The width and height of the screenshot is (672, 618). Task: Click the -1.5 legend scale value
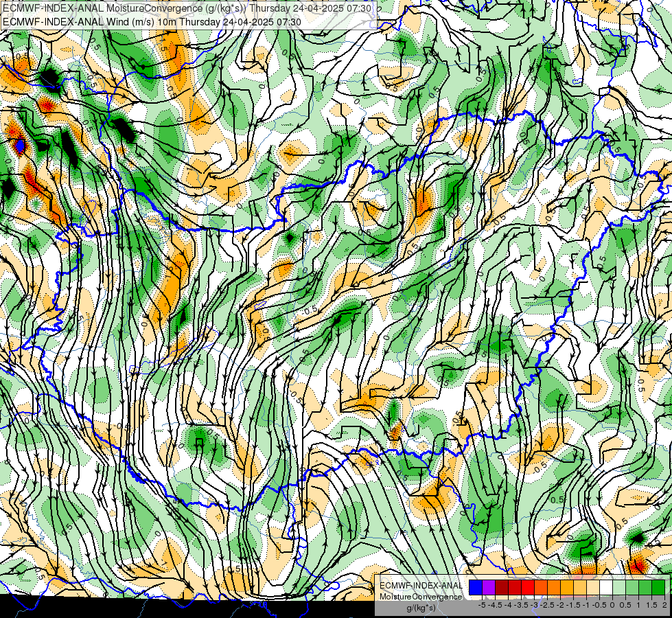[573, 605]
